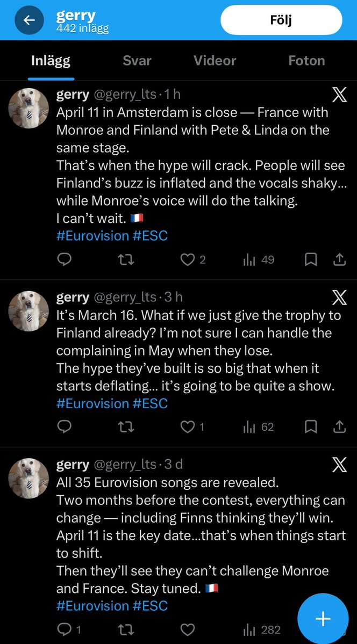
Task: Like the post with 2 likes
Action: point(193,259)
